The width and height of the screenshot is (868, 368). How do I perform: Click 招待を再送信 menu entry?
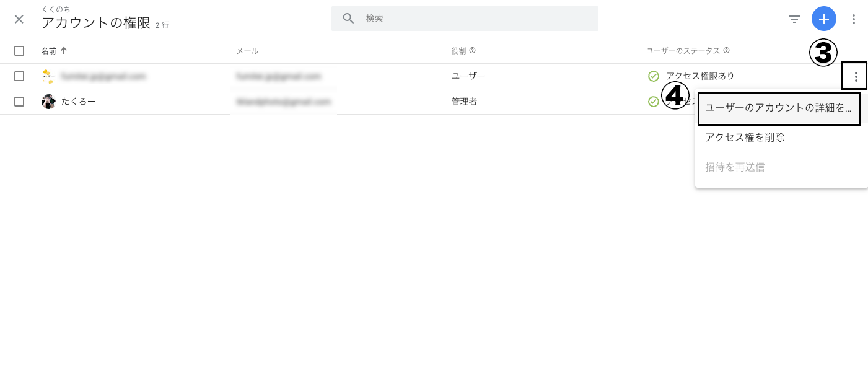[735, 167]
